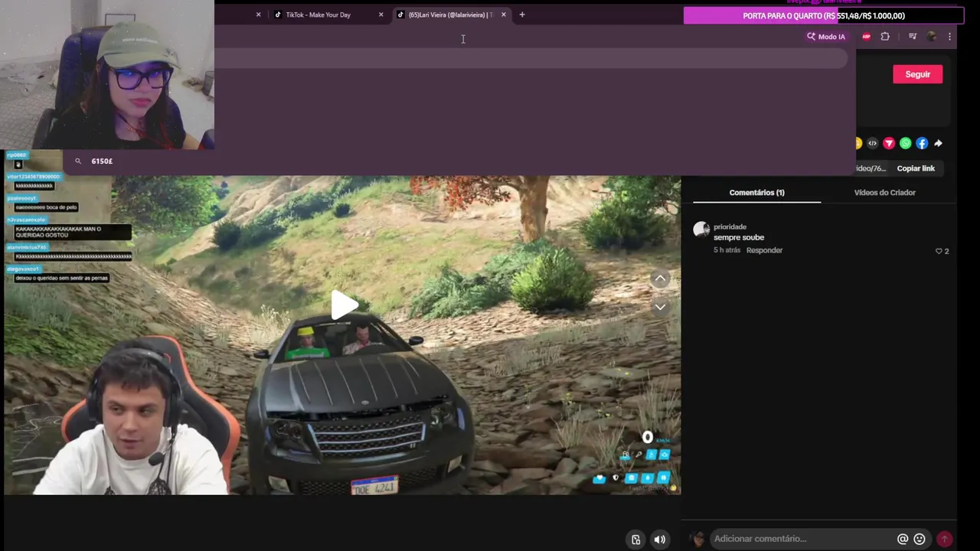Open a new tab with plus button
980x551 pixels.
pyautogui.click(x=522, y=15)
